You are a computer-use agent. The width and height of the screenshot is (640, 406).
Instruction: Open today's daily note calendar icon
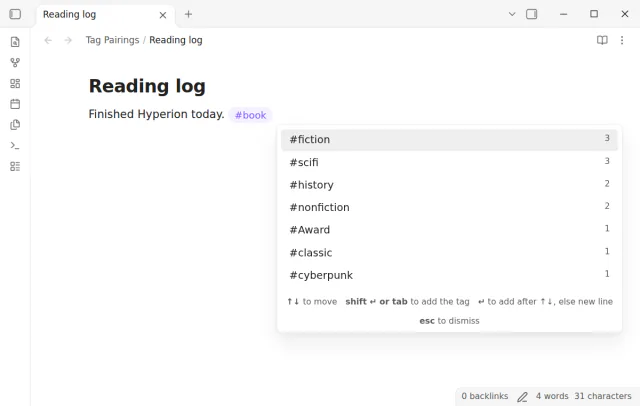click(15, 104)
